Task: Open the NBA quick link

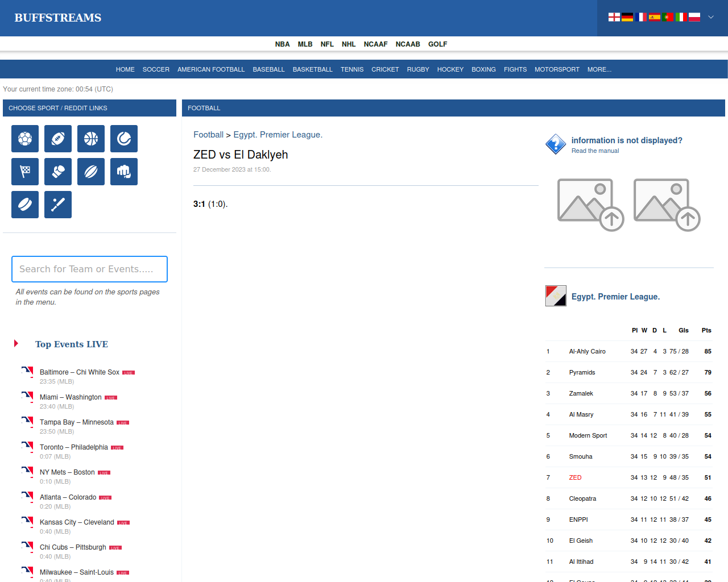Action: pos(282,44)
